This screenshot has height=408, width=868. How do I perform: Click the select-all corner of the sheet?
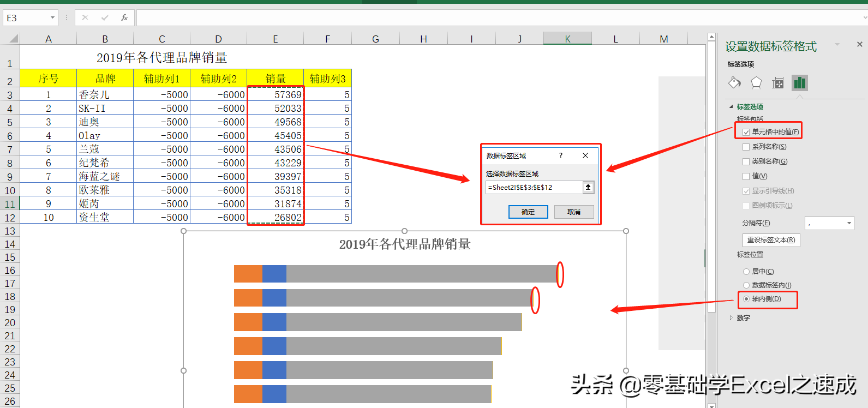tap(13, 38)
